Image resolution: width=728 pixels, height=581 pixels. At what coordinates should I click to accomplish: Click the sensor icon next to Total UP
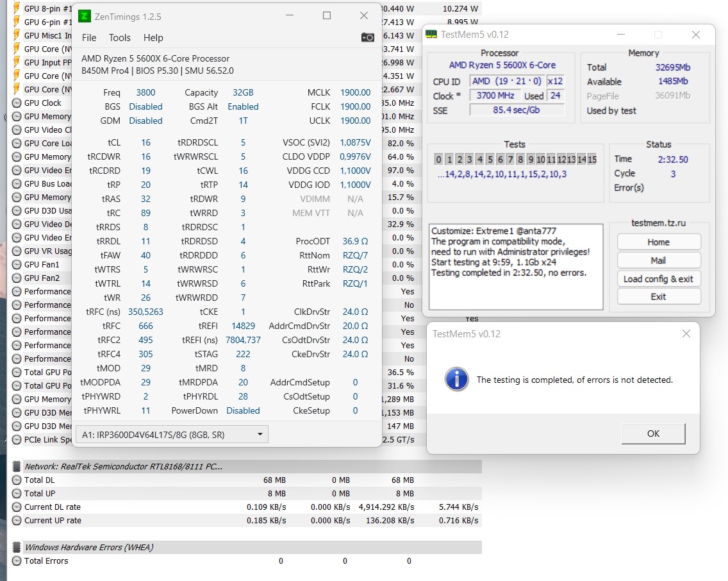coord(17,493)
